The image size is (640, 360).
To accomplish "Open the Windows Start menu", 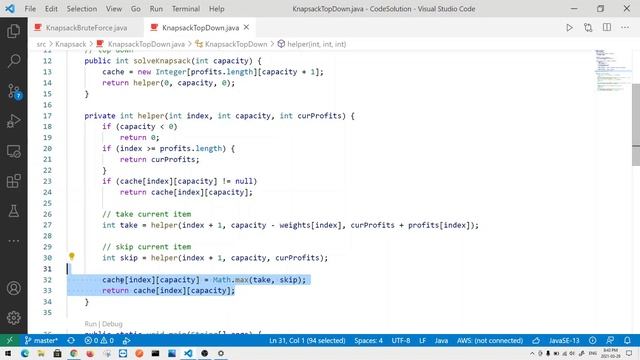I will point(8,353).
